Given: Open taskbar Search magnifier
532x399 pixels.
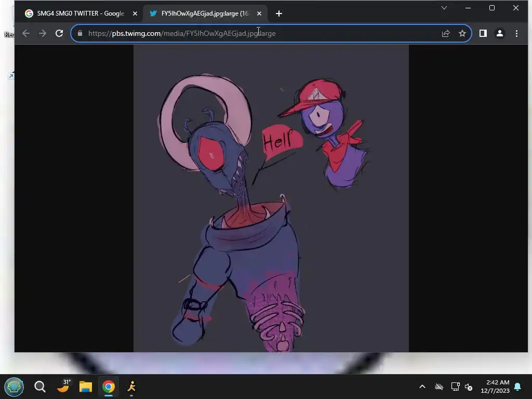Looking at the screenshot, I should (x=39, y=387).
